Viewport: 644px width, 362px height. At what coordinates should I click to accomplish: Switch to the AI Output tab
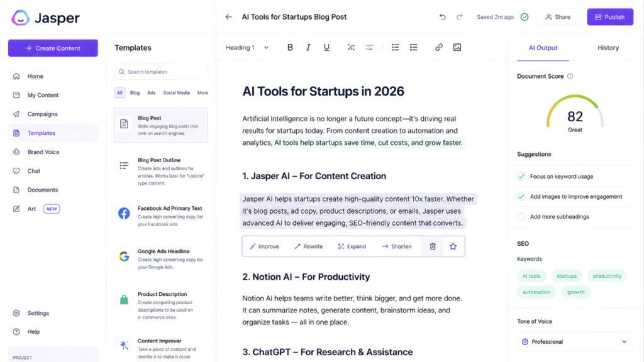pos(543,48)
